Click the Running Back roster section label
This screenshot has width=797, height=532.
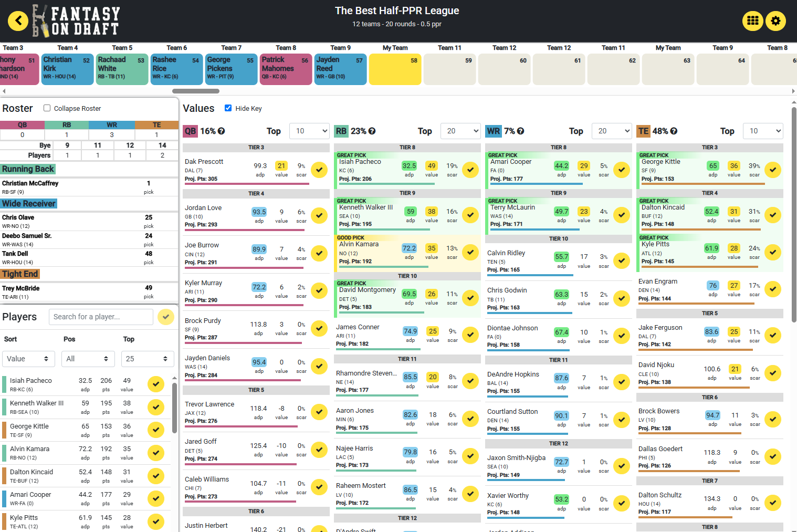pyautogui.click(x=28, y=169)
